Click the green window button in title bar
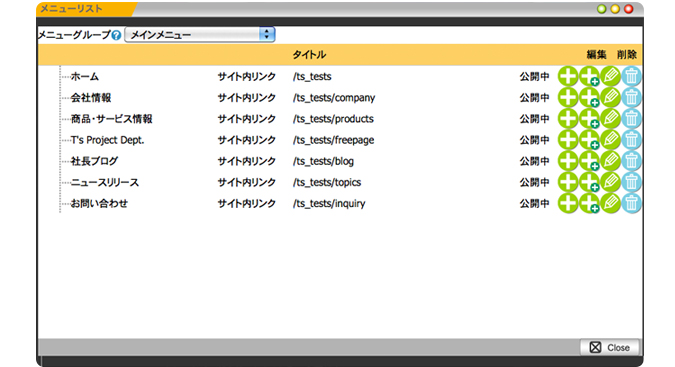This screenshot has height=367, width=675. pyautogui.click(x=602, y=9)
